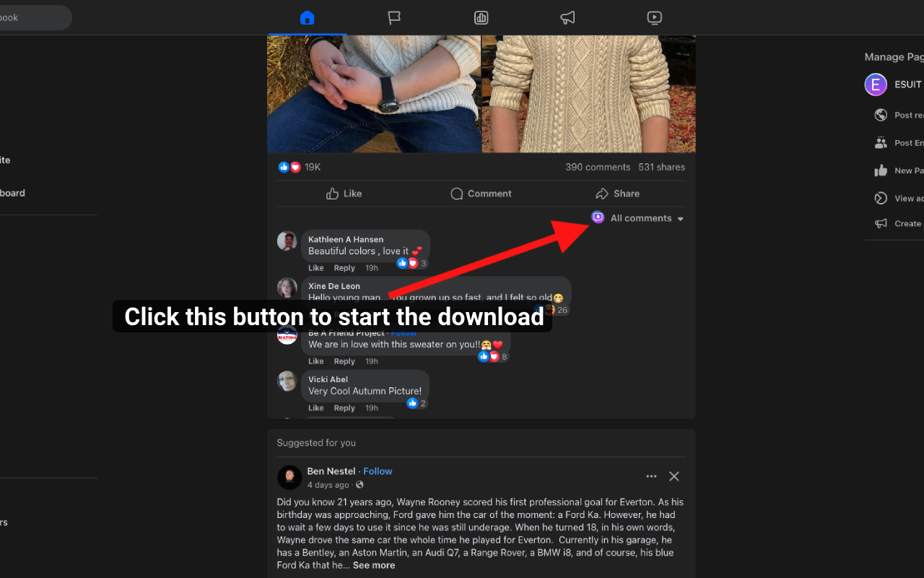Open the Home tab icon
Image resolution: width=924 pixels, height=578 pixels.
pyautogui.click(x=308, y=17)
